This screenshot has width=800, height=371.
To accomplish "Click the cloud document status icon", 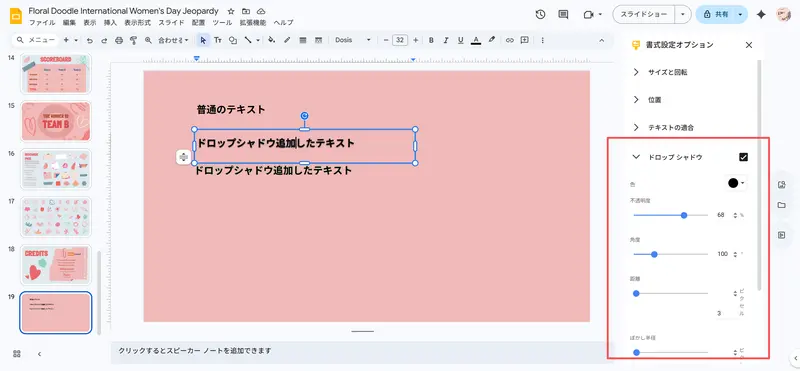I will click(261, 11).
